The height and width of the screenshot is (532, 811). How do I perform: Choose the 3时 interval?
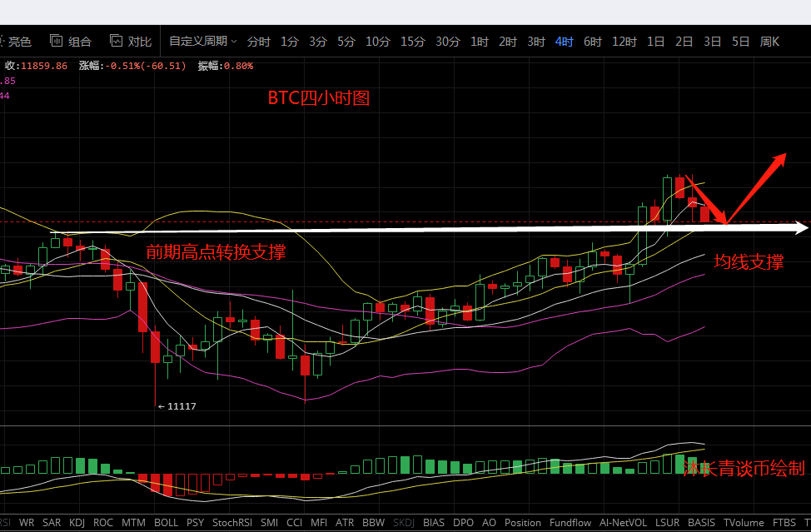point(536,42)
